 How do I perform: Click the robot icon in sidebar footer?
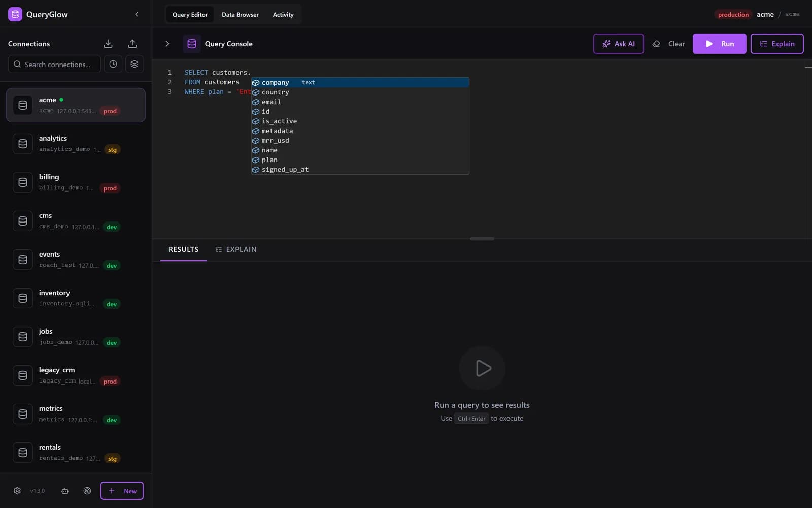click(x=65, y=491)
